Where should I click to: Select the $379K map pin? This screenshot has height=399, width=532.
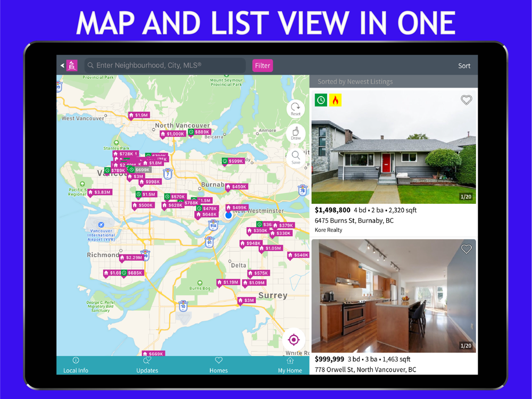point(284,225)
